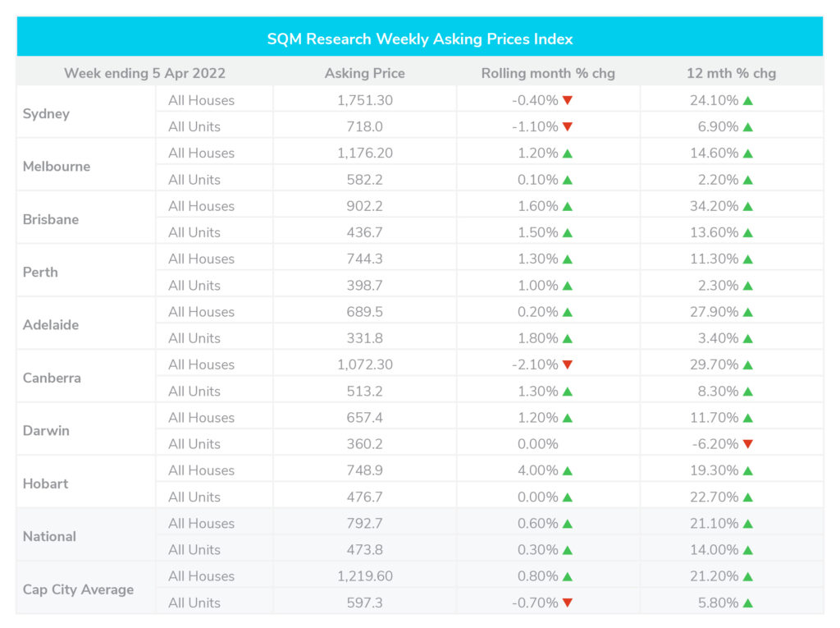The image size is (840, 628).
Task: Click the asking price 513.2
Action: [x=365, y=391]
